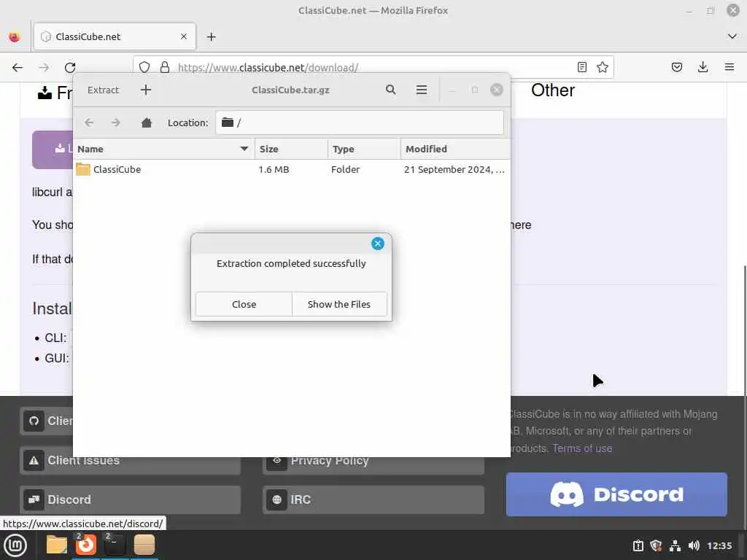Switch to Firefox in taskbar
The image size is (747, 560).
86,545
